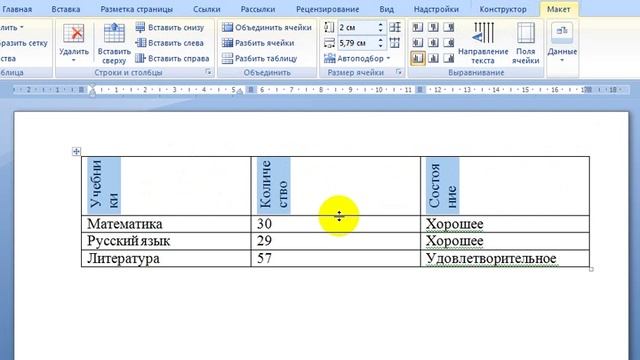The width and height of the screenshot is (640, 360).
Task: Click Вставить снизу to insert row below
Action: click(169, 27)
